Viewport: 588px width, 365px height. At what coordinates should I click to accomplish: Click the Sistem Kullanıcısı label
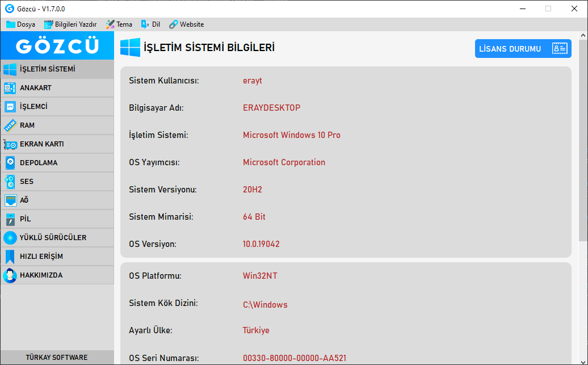pyautogui.click(x=164, y=81)
